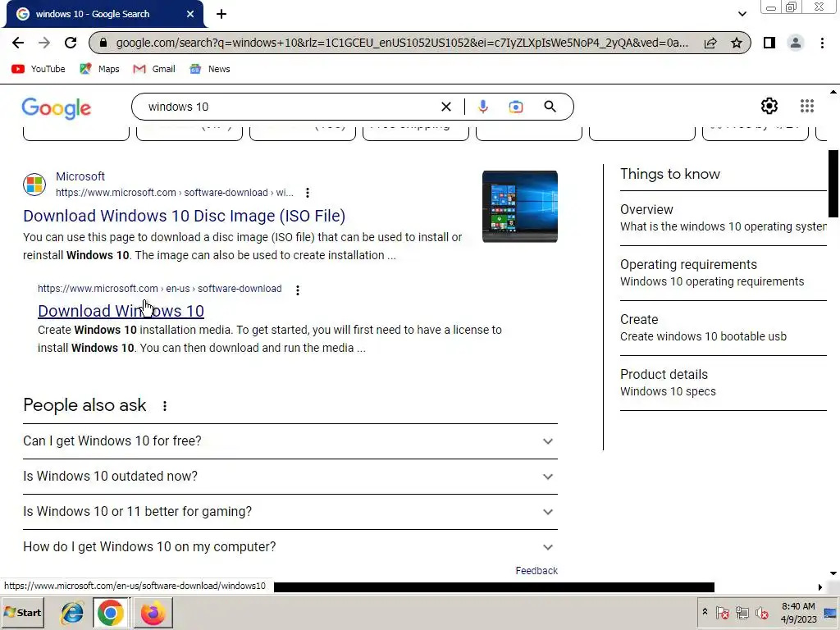The image size is (840, 630).
Task: Expand 'Is Windows 10 or 11 better for gaming?'
Action: pyautogui.click(x=290, y=512)
